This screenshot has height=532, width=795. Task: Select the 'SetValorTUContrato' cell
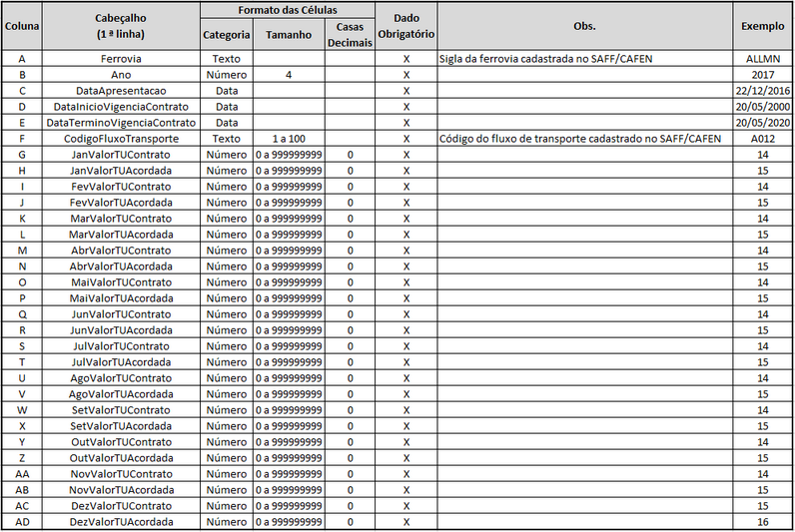[x=121, y=410]
